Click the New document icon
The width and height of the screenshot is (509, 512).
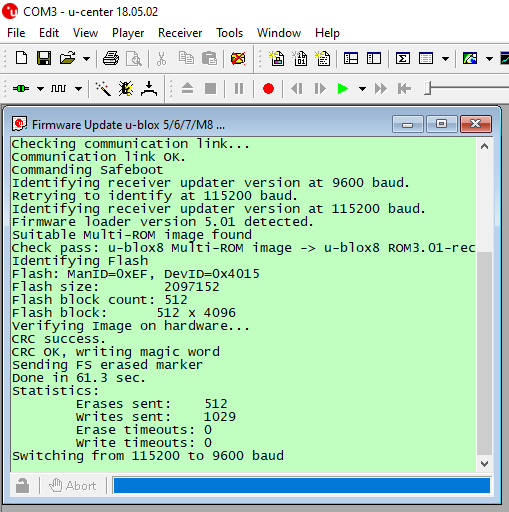pos(21,58)
